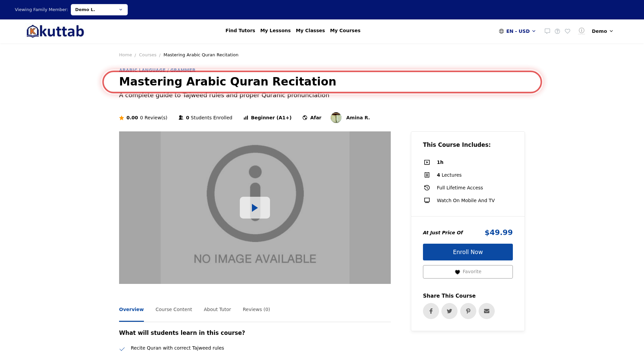Viewport: 644px width, 362px height.
Task: Click the user profile avatar icon
Action: [x=582, y=31]
